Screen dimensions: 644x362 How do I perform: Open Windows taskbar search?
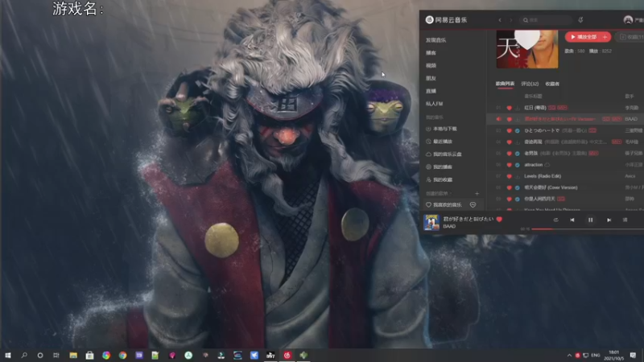click(x=24, y=356)
